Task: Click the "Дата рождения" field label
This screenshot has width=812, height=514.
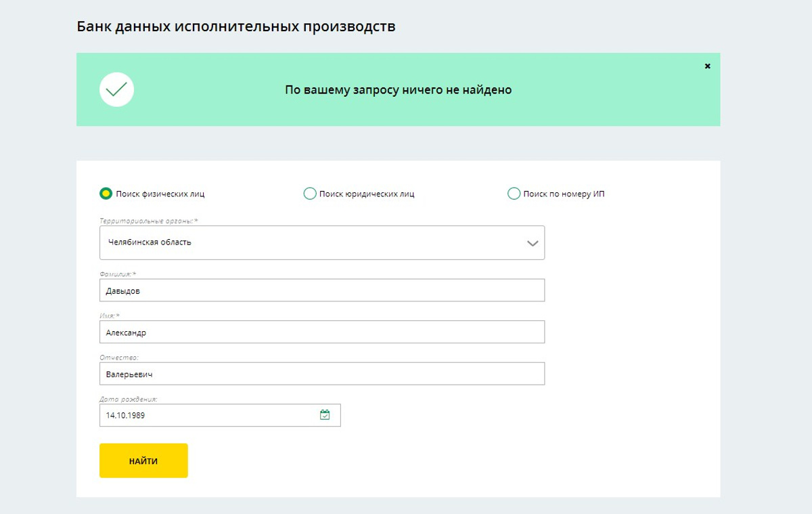Action: tap(129, 400)
